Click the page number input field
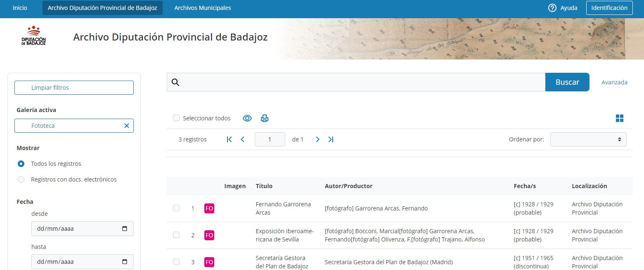The image size is (644, 270). point(270,139)
